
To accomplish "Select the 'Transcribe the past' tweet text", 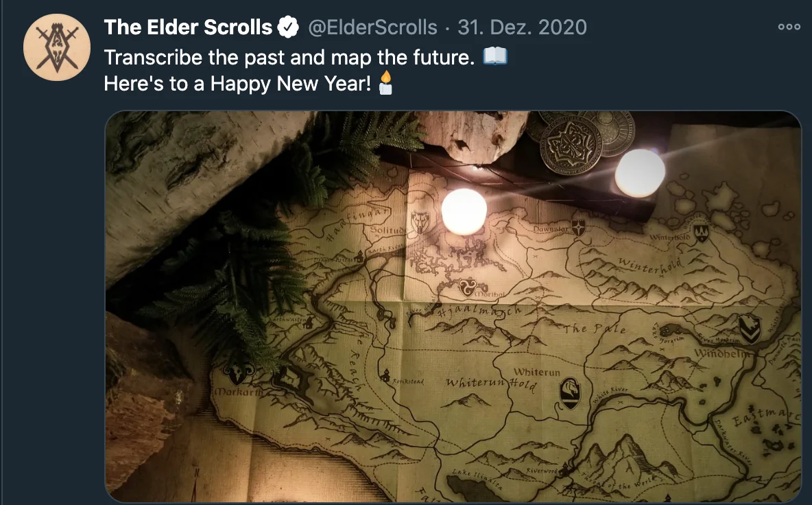I will pyautogui.click(x=289, y=57).
